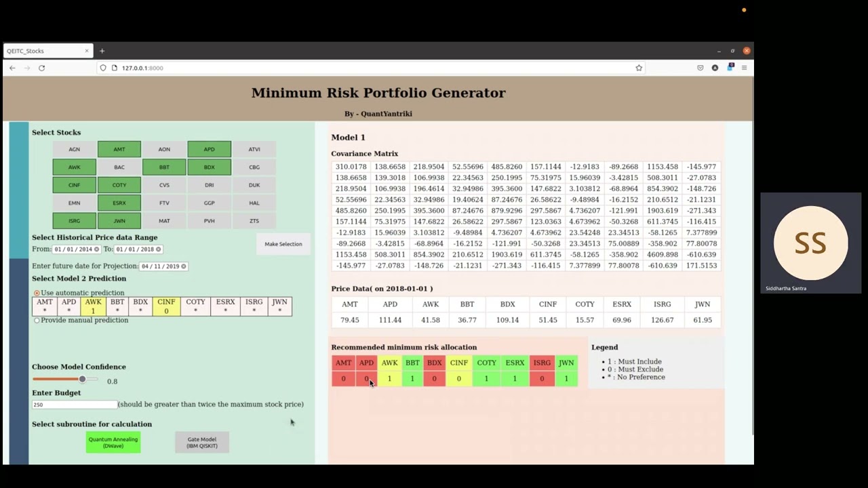The height and width of the screenshot is (488, 868).
Task: Toggle the CVS stock button
Action: click(164, 185)
